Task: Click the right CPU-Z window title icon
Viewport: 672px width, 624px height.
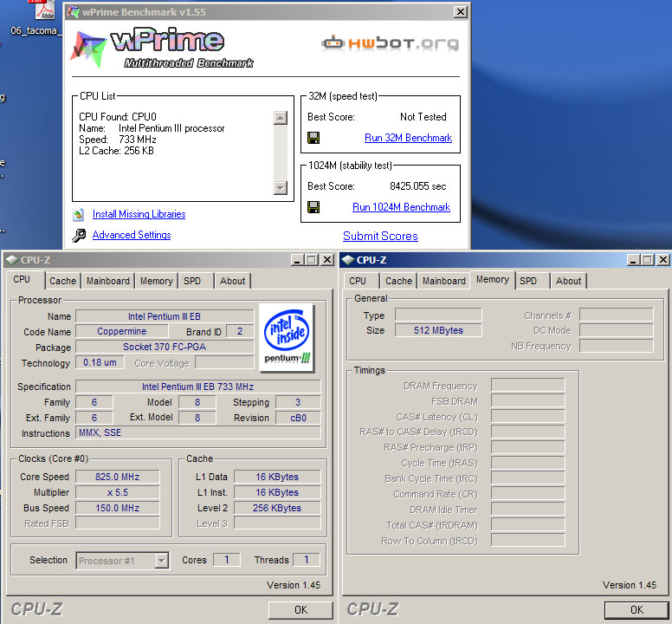Action: click(348, 260)
